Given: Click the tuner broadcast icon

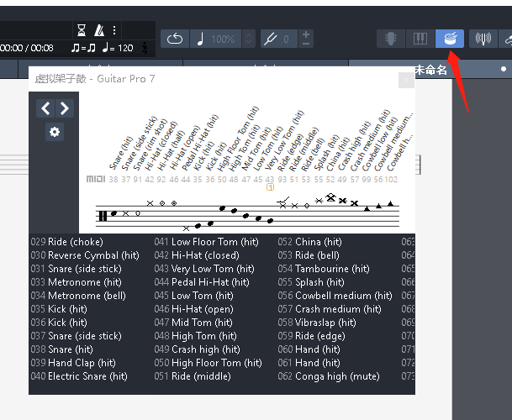Looking at the screenshot, I should [x=483, y=39].
